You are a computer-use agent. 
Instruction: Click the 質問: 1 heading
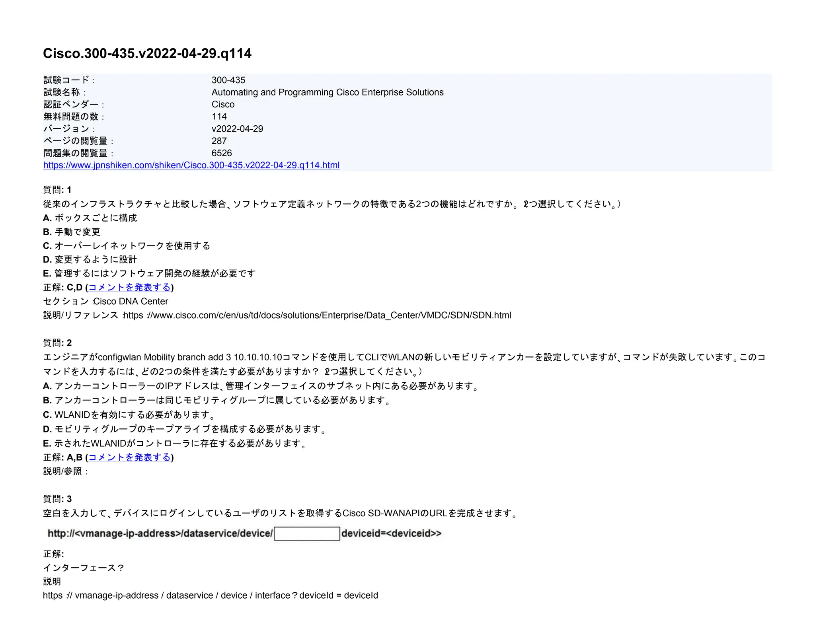click(x=57, y=190)
